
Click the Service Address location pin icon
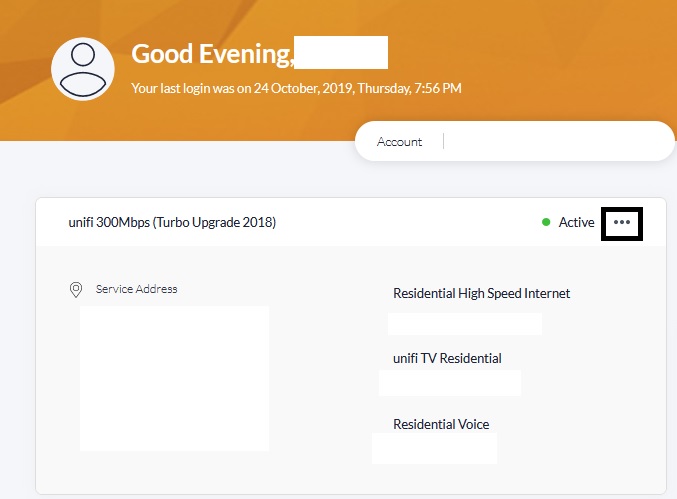click(x=76, y=289)
